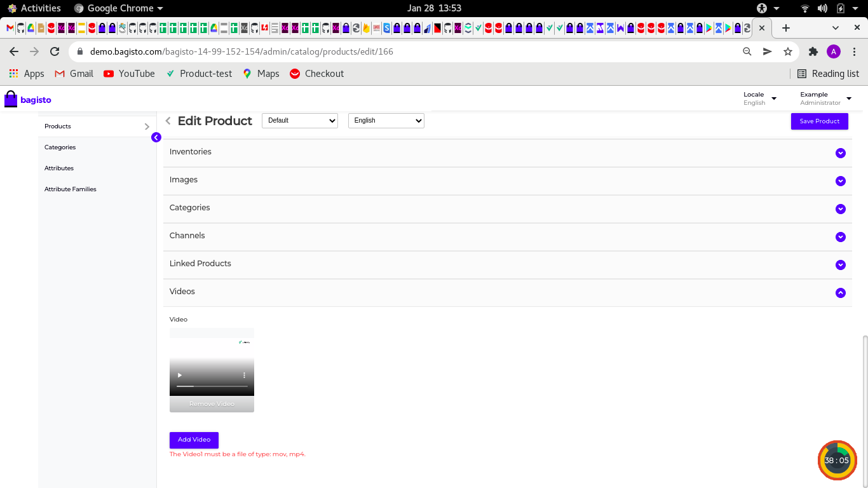The width and height of the screenshot is (868, 488).
Task: Open the three-dot menu on the video player
Action: 244,375
